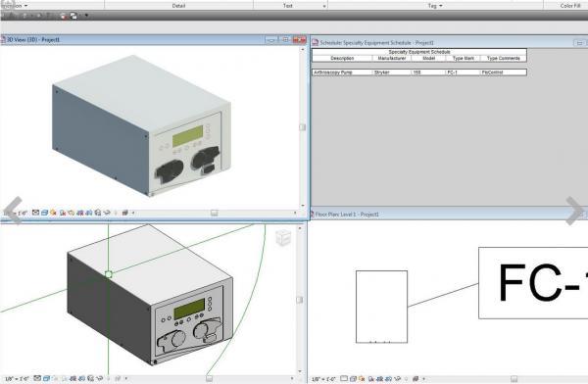Click the Color Fill ribbon panel title
Image resolution: width=588 pixels, height=384 pixels.
(570, 6)
